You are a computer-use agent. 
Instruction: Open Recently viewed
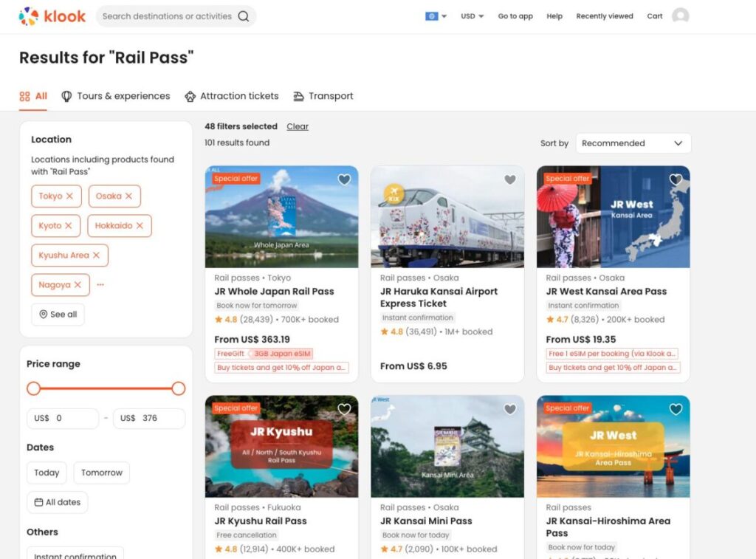[605, 16]
